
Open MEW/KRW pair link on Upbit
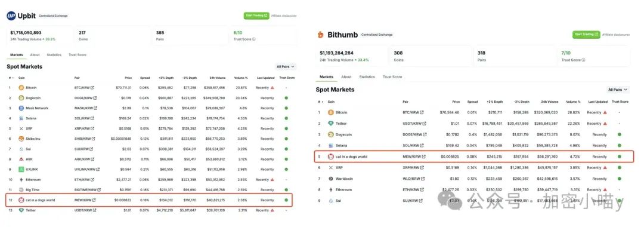pos(85,200)
